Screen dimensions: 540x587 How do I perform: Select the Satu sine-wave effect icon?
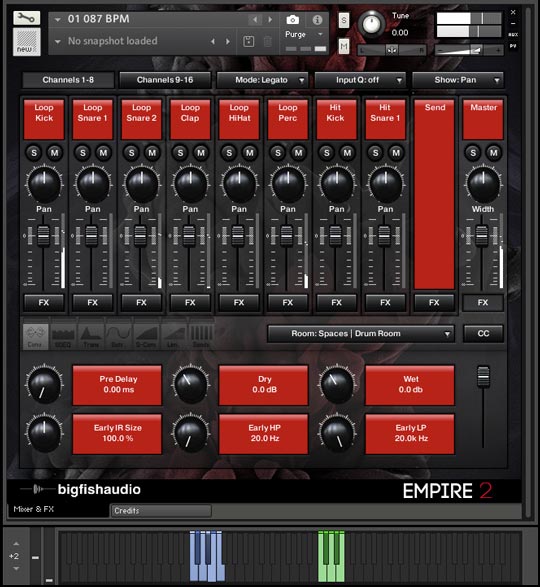118,337
